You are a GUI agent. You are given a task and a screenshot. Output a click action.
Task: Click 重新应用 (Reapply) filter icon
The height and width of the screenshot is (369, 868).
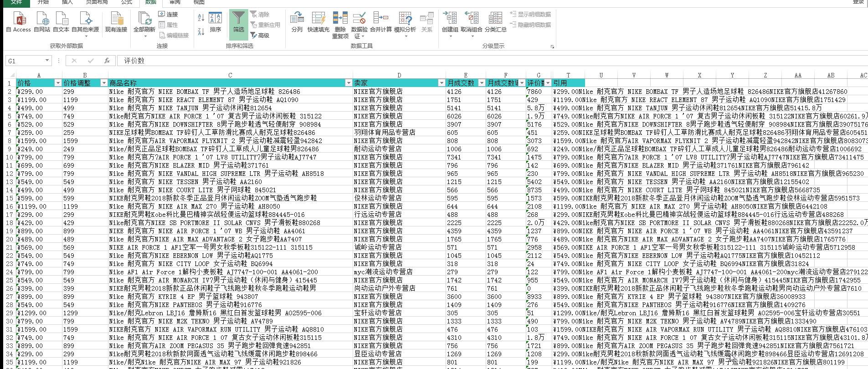[265, 25]
